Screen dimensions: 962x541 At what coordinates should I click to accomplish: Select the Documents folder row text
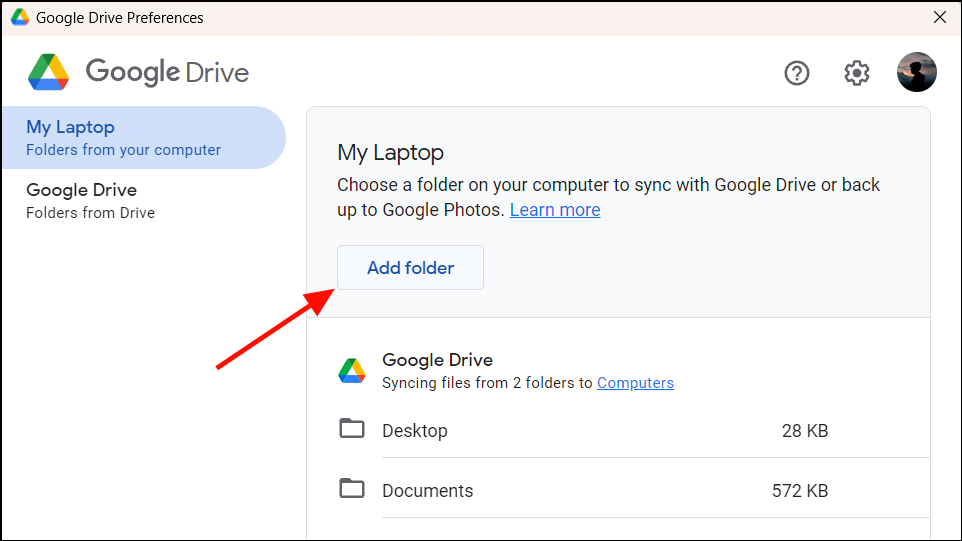coord(428,491)
